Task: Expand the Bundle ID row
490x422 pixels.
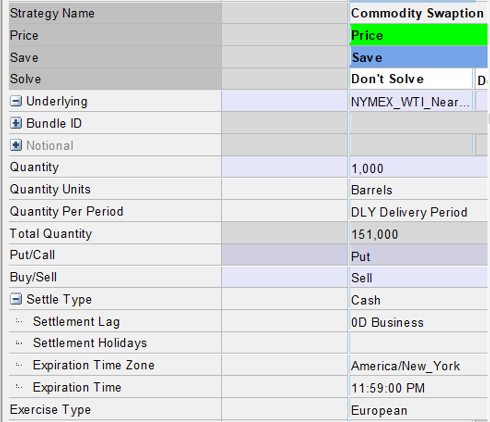Action: 16,123
